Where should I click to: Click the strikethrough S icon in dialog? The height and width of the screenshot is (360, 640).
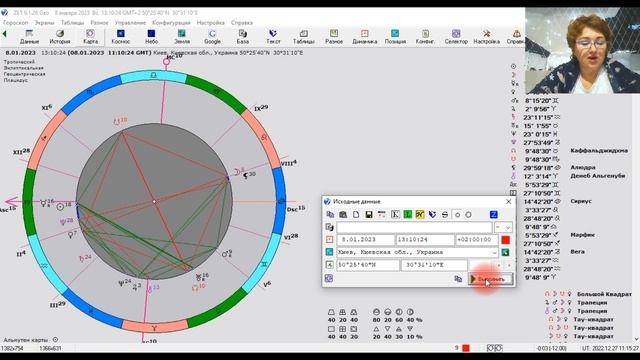445,215
